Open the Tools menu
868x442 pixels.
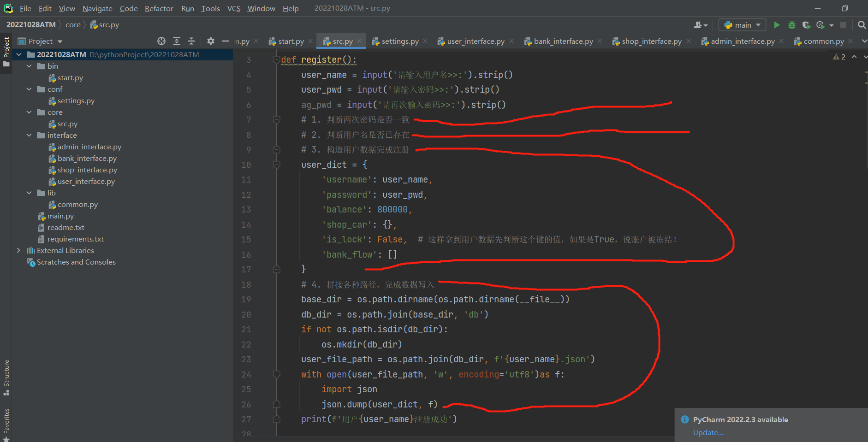pos(210,8)
